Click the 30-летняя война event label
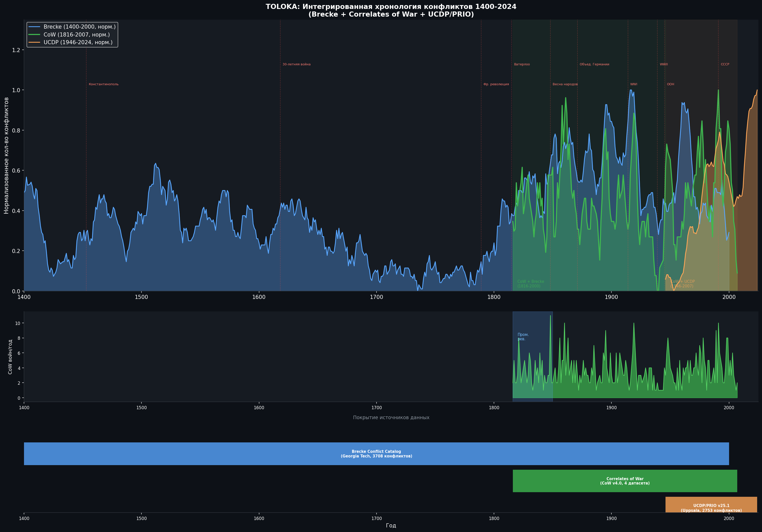 (x=296, y=64)
